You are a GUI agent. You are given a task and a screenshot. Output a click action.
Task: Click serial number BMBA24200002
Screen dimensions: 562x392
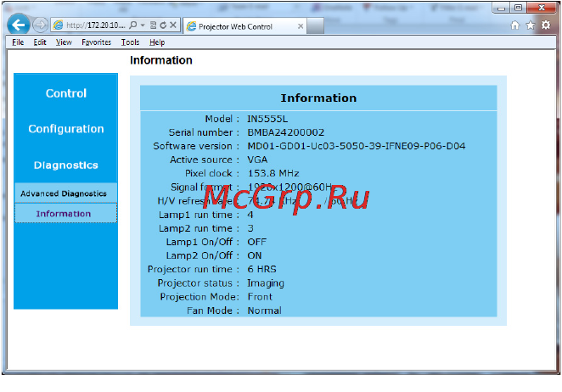point(285,132)
